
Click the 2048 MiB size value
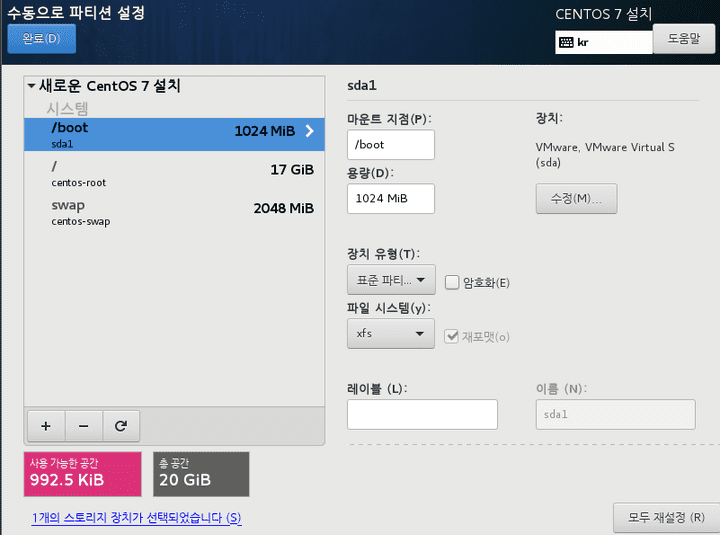pyautogui.click(x=284, y=208)
